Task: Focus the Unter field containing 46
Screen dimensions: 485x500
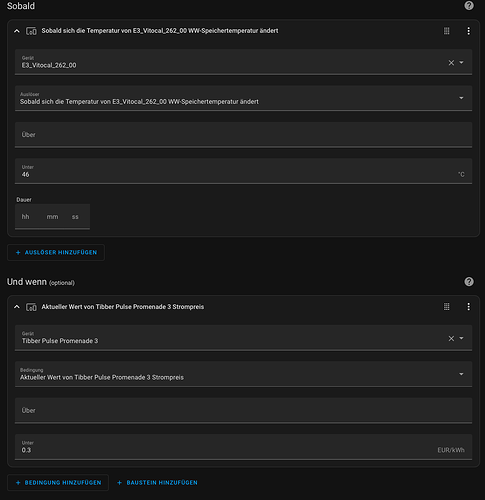Action: [243, 171]
